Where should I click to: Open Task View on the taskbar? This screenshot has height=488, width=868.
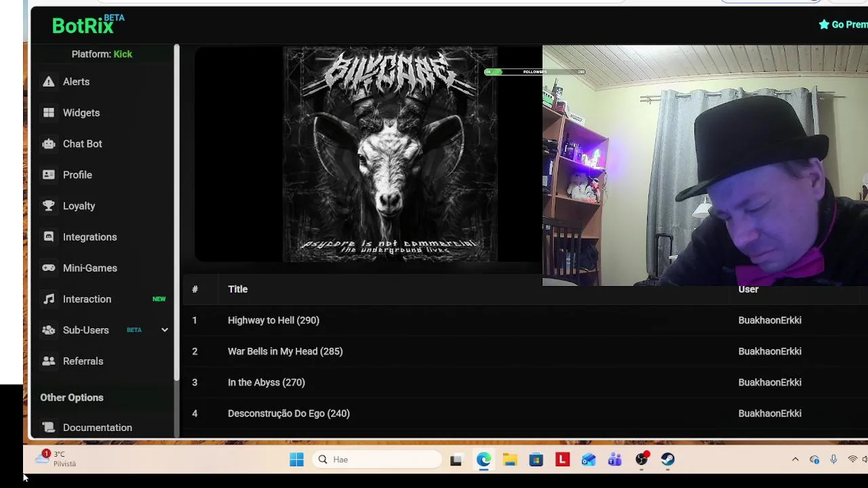coord(456,460)
